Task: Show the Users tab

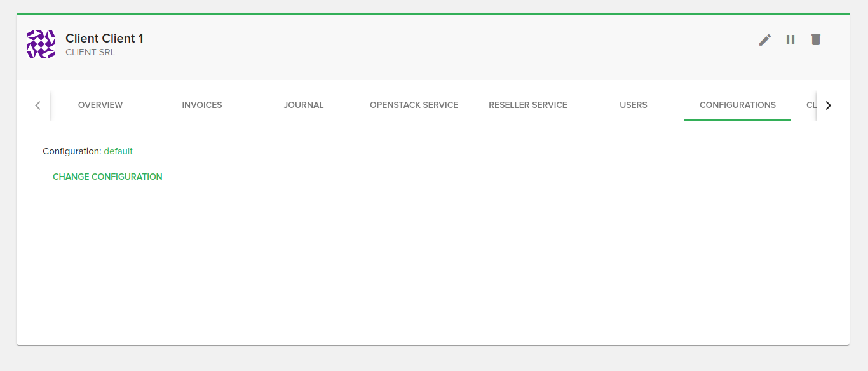Action: 634,105
